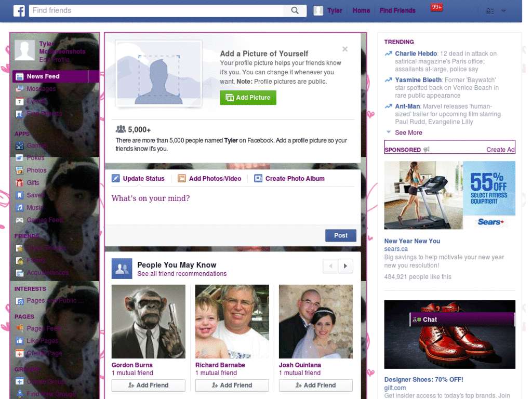Click the Photos icon in sidebar
The height and width of the screenshot is (399, 532).
pyautogui.click(x=19, y=170)
